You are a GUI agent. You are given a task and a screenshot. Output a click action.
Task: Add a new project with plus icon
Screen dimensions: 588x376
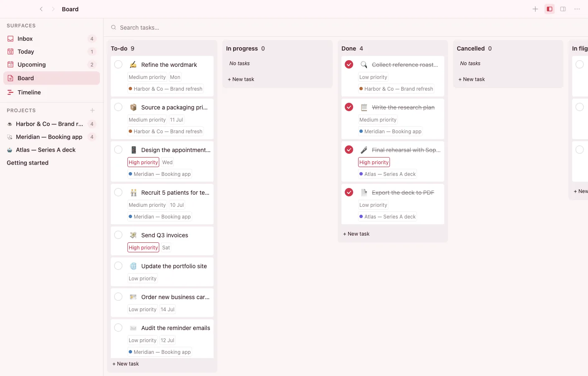[92, 110]
